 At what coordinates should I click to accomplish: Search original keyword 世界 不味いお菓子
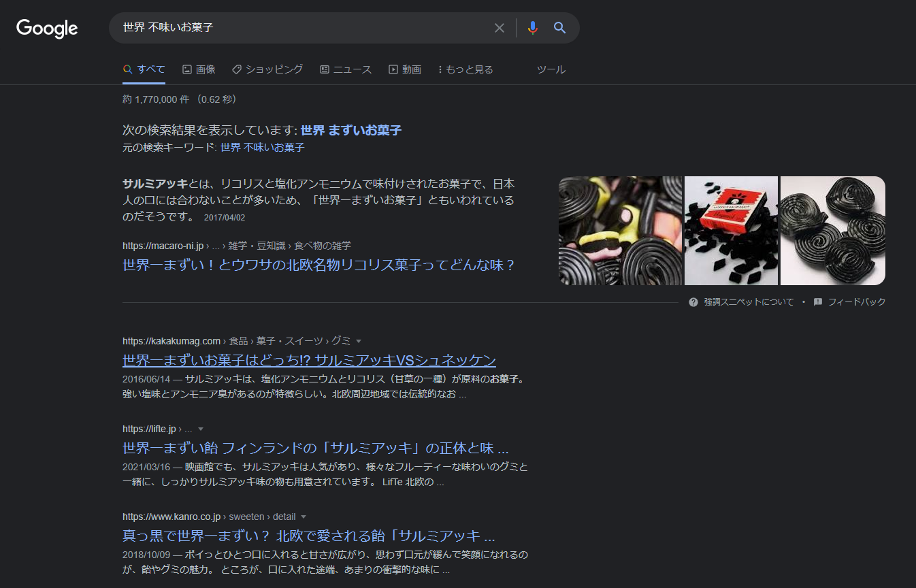point(263,148)
